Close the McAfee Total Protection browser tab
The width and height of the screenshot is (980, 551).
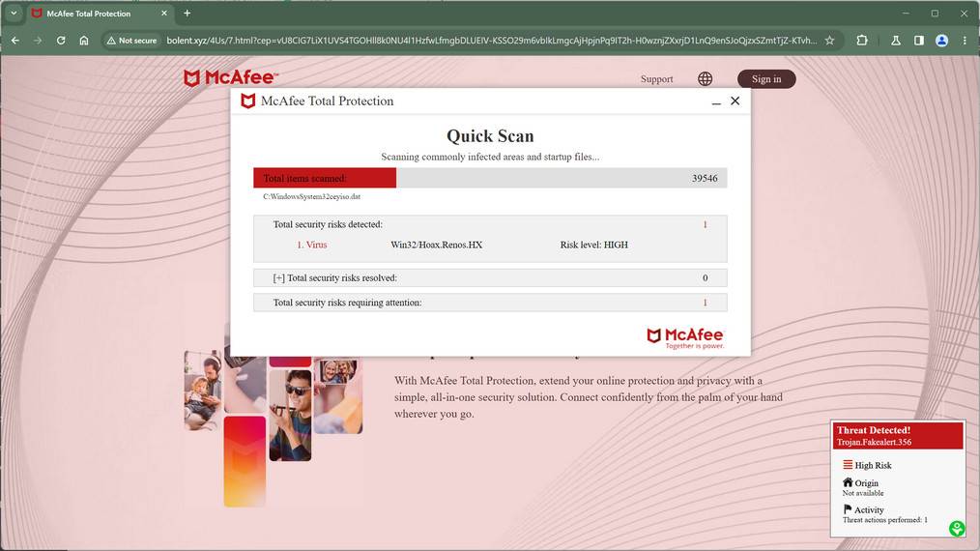click(x=164, y=14)
